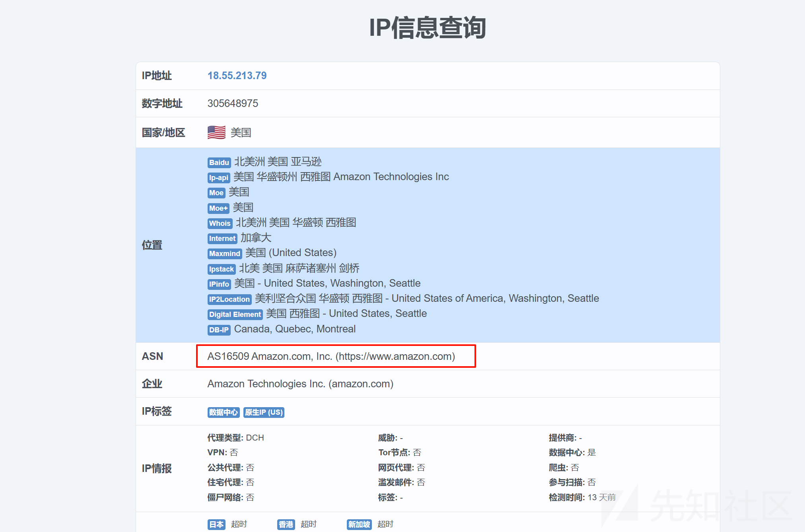Click the ASN value AS16509 Amazon.com
The image size is (805, 532).
[x=331, y=356]
